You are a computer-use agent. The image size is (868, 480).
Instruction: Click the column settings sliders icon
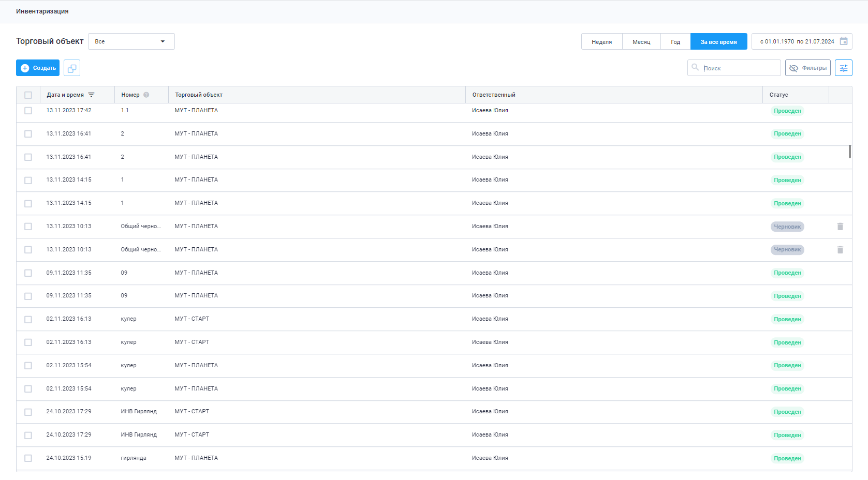[x=843, y=68]
